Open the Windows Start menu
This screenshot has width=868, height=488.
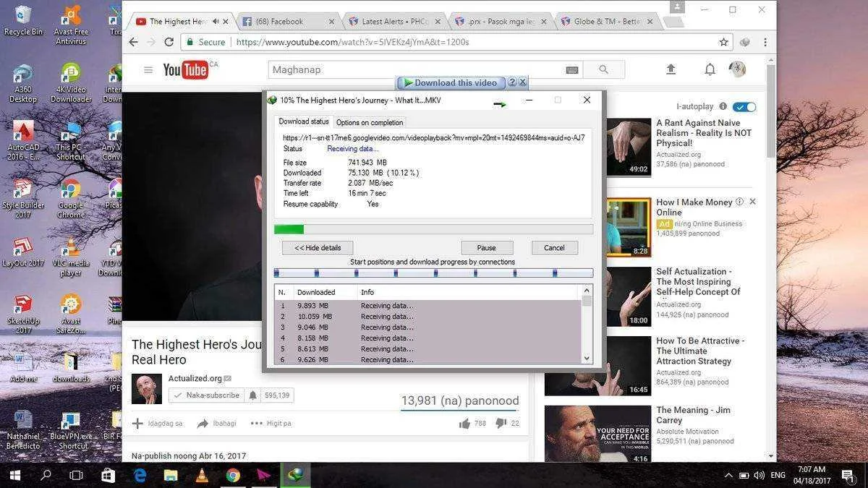coord(15,475)
